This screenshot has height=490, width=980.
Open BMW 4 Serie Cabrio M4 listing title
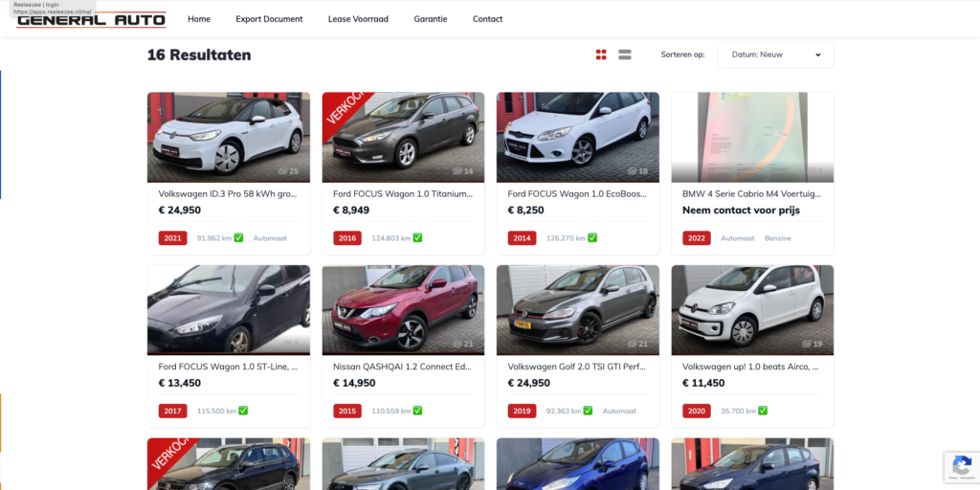751,193
